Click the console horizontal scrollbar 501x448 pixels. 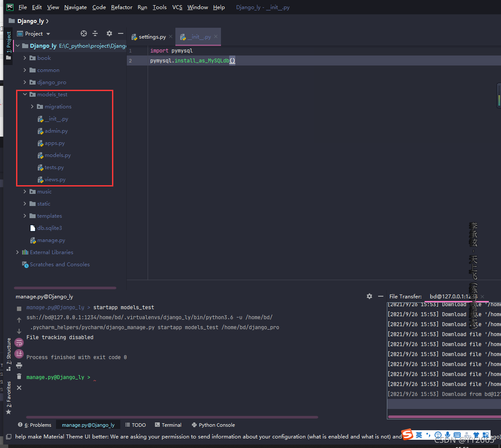(x=172, y=417)
